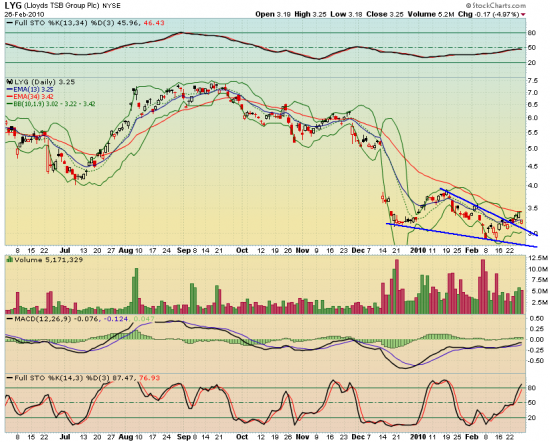Click the (Lloyds TSB Group Plc) company name
Image resolution: width=550 pixels, height=442 pixels.
coord(62,6)
